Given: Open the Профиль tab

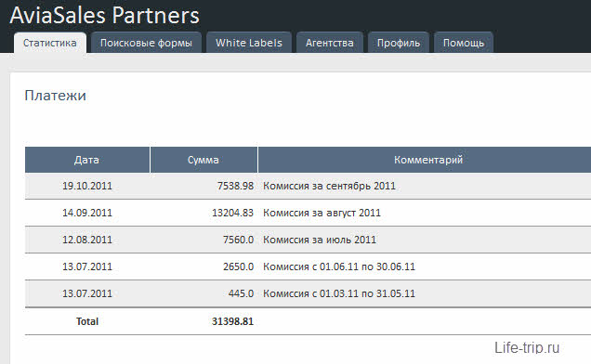Looking at the screenshot, I should (x=399, y=43).
